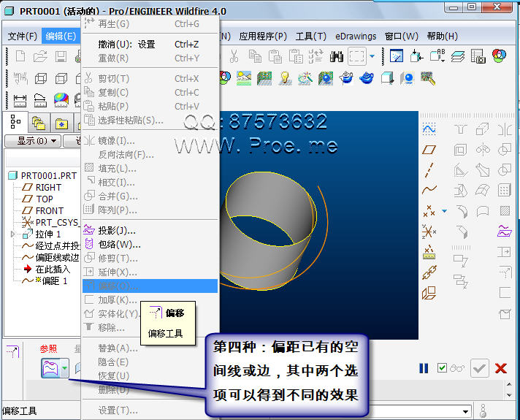Open the 帮助(H) menu
The height and width of the screenshot is (420, 520).
[x=443, y=37]
